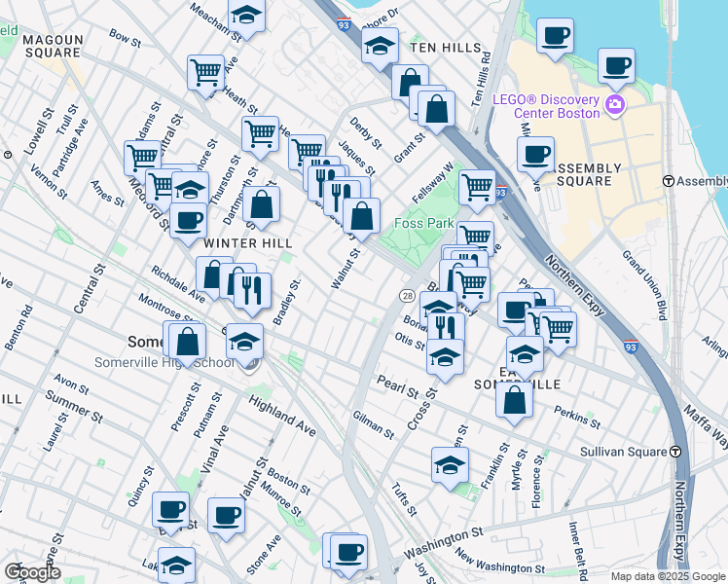Click the Richdale Ave street label
Viewport: 728px width, 584px height.
tap(178, 284)
